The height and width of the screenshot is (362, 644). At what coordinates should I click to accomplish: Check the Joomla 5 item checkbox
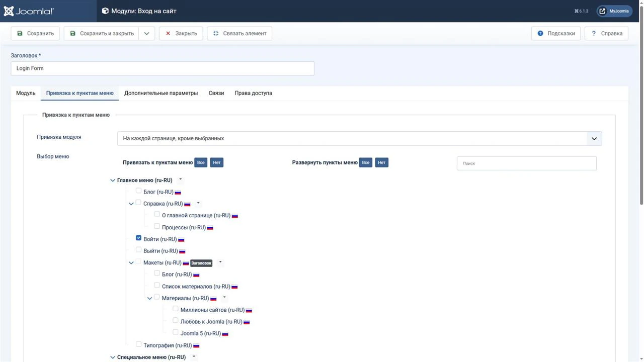[x=176, y=332]
